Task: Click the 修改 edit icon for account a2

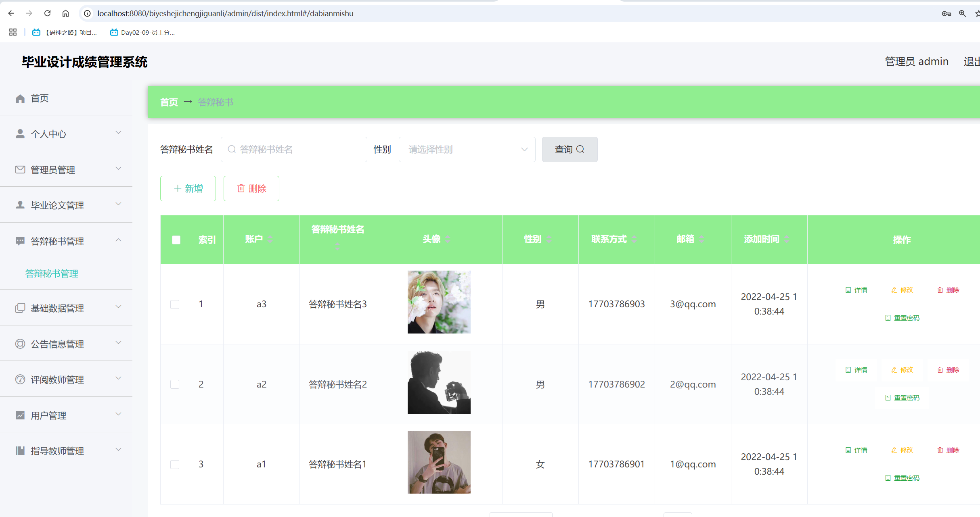Action: tap(902, 370)
